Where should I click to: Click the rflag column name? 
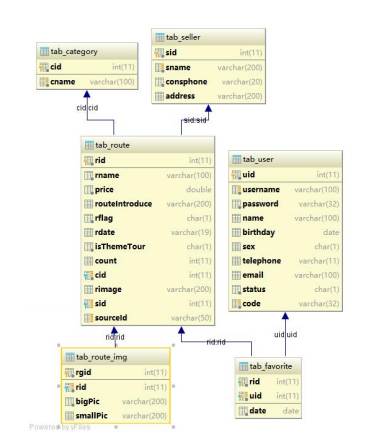click(104, 218)
